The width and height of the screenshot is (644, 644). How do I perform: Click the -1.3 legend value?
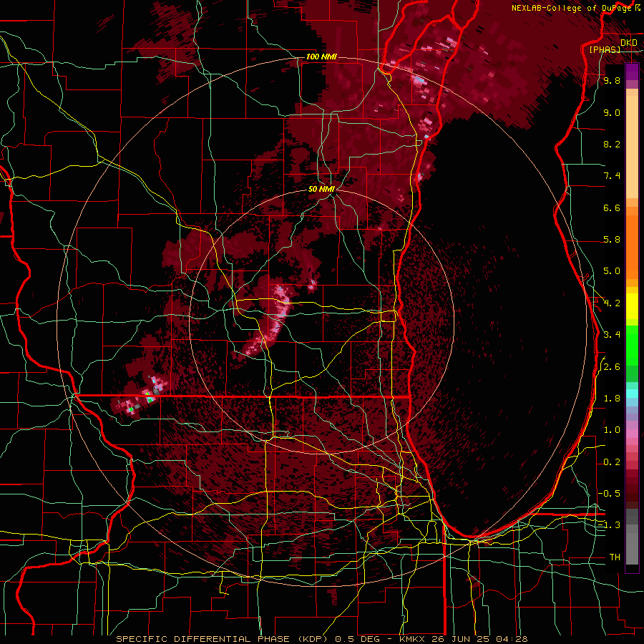(609, 525)
